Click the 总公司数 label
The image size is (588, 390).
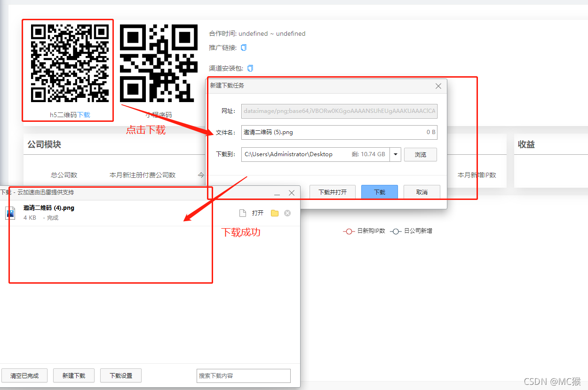(x=64, y=175)
